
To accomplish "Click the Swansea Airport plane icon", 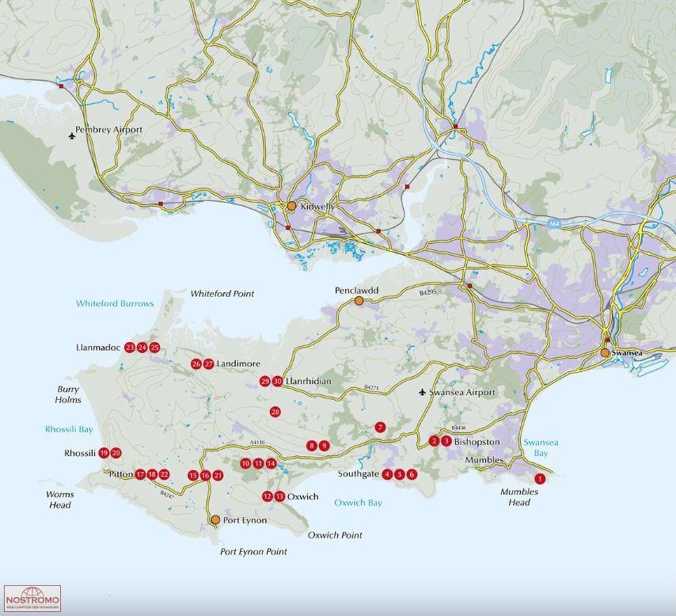I will pos(423,393).
